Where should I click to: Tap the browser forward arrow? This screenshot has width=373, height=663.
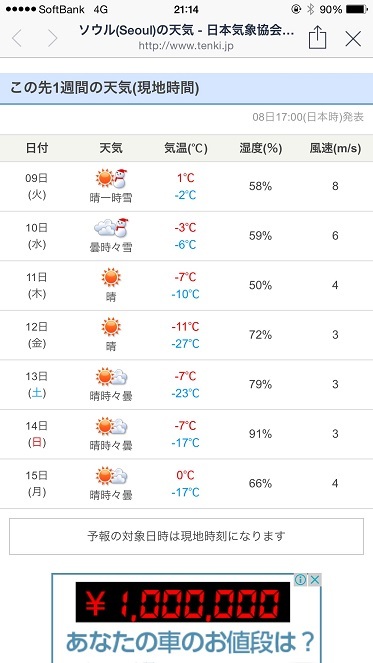pyautogui.click(x=52, y=38)
